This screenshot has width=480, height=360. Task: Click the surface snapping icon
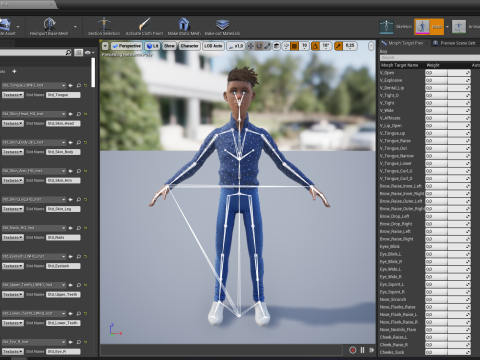click(286, 46)
